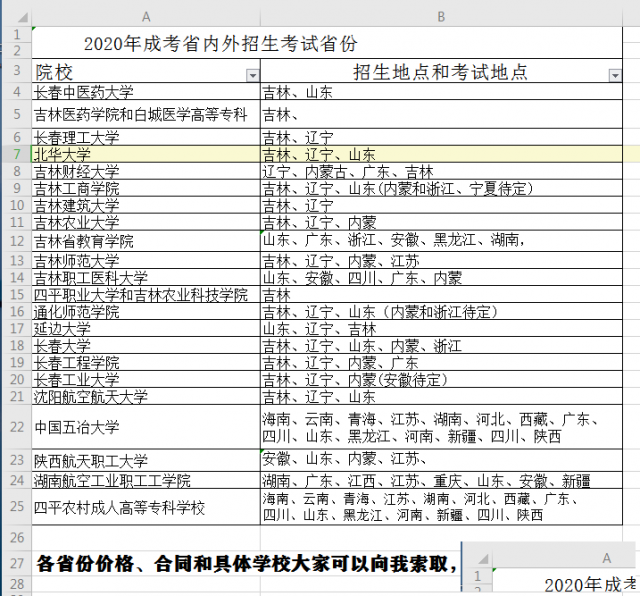Click the 院校 header cell text
The width and height of the screenshot is (640, 596).
[55, 72]
